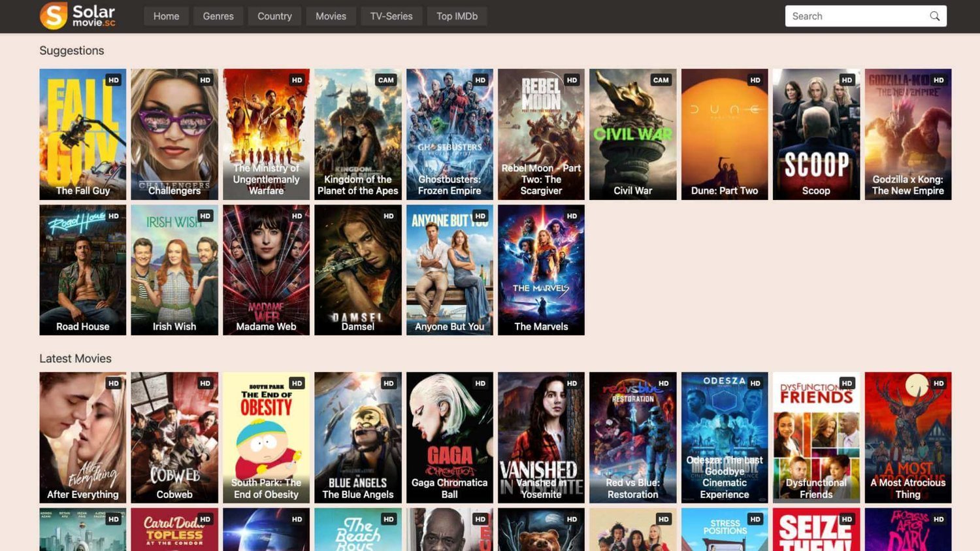Screen dimensions: 980x551
Task: Open the Country menu
Action: [x=274, y=16]
